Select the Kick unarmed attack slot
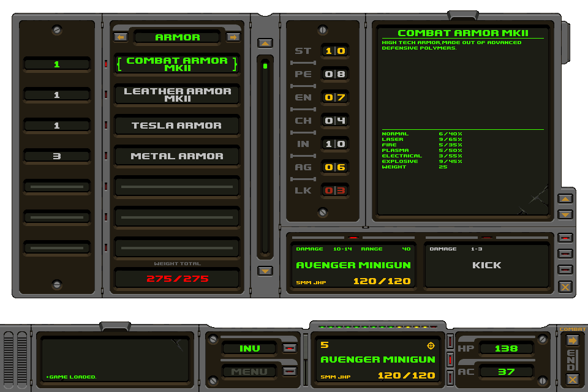Image resolution: width=588 pixels, height=392 pixels. coord(487,266)
